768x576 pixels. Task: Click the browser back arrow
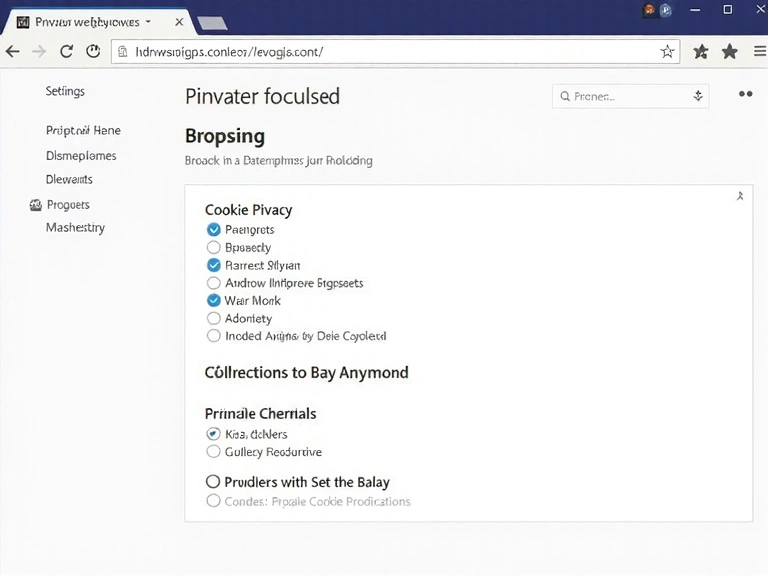(x=13, y=51)
